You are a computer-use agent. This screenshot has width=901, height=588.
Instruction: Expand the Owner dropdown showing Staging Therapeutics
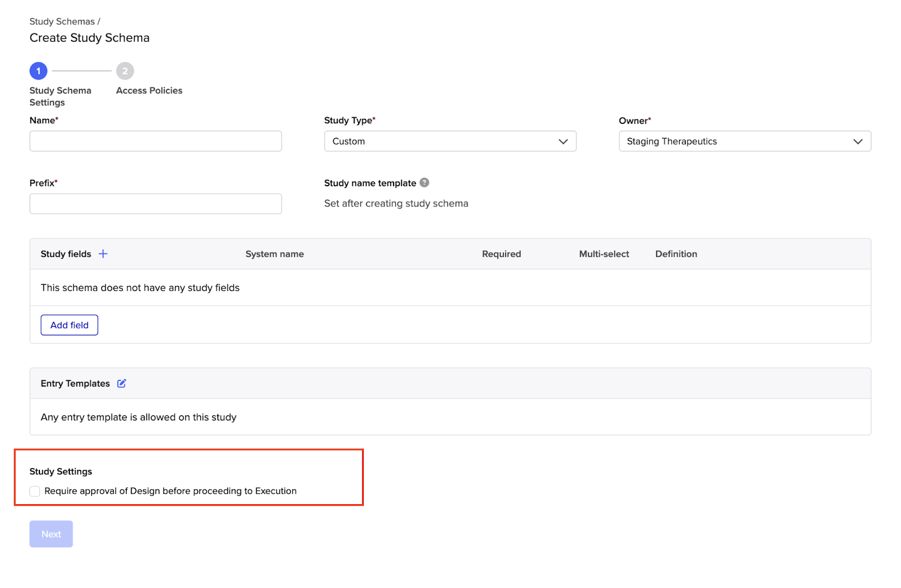click(x=732, y=141)
